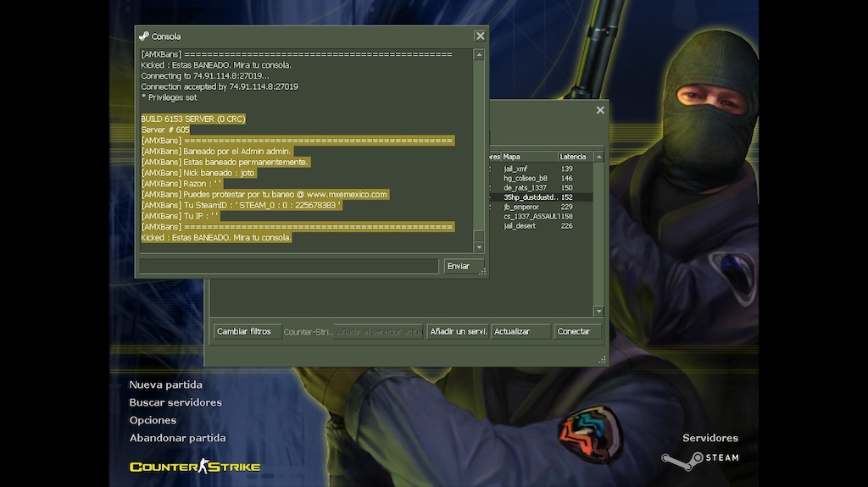The width and height of the screenshot is (868, 487).
Task: Select the cs_1337_ASSAULT server row
Action: [540, 216]
